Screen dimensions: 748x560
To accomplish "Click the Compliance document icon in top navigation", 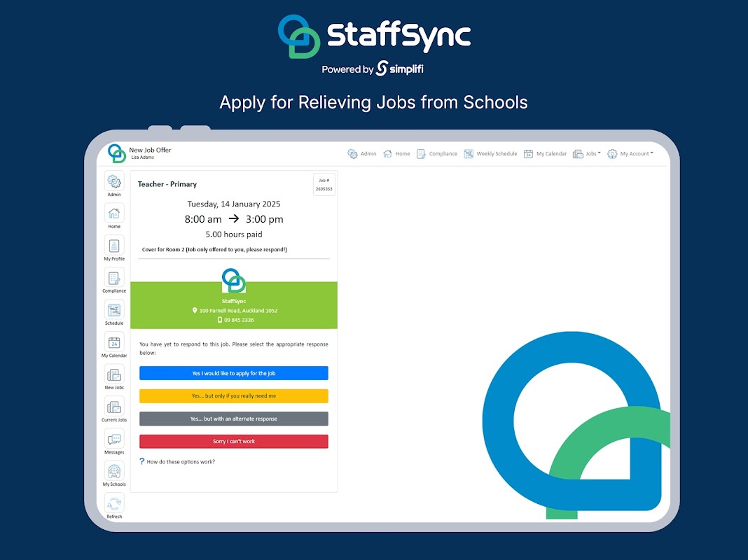I will (x=421, y=154).
